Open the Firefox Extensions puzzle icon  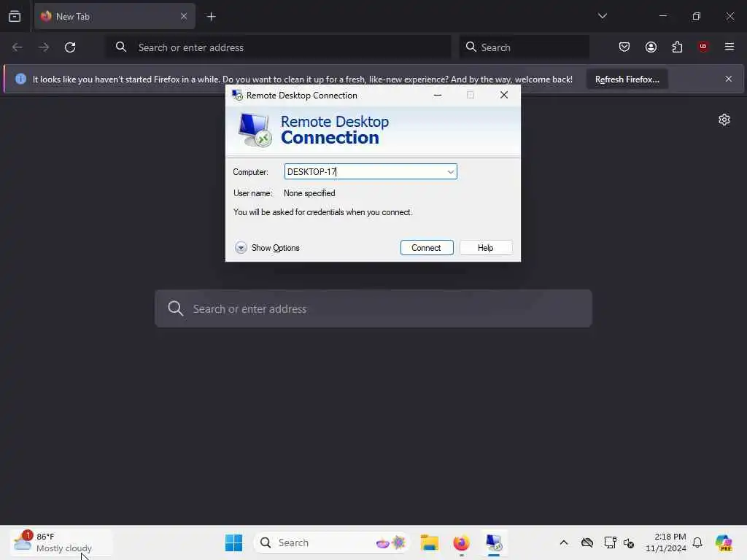(x=677, y=47)
